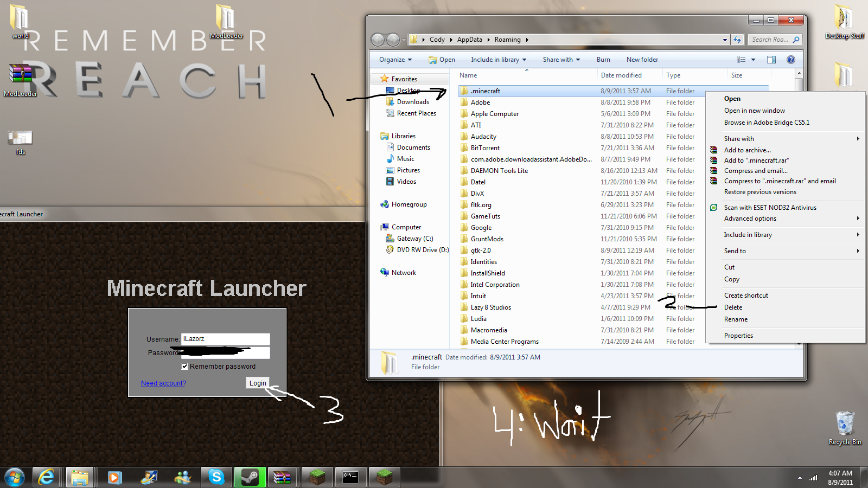Screen dimensions: 868x488
Task: Uncheck the Remember password checkbox
Action: 185,366
